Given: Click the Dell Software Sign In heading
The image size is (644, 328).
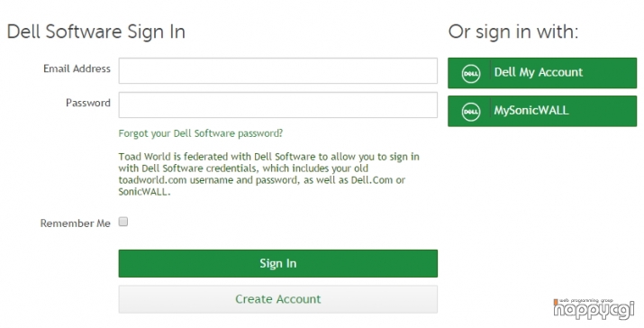Looking at the screenshot, I should pos(96,32).
